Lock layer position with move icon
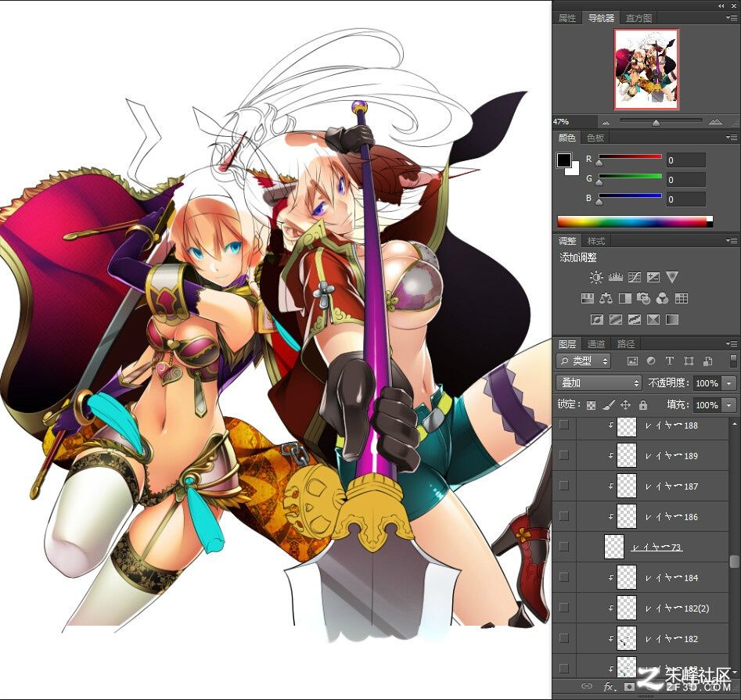741x700 pixels. coord(626,405)
